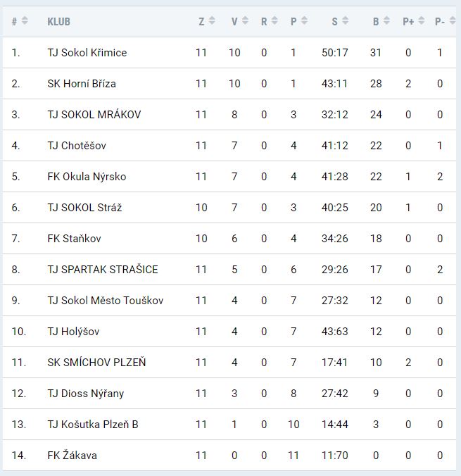Click the KLUB column header

[x=59, y=22]
